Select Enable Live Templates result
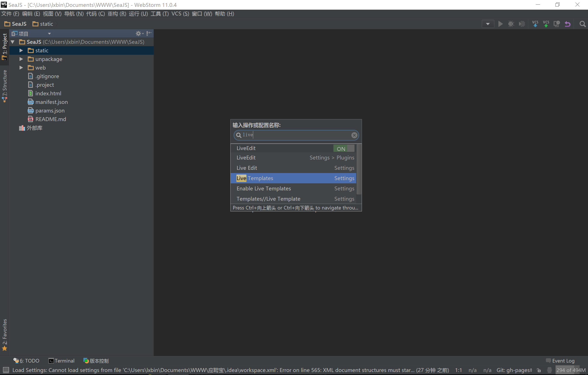588x375 pixels. 293,188
